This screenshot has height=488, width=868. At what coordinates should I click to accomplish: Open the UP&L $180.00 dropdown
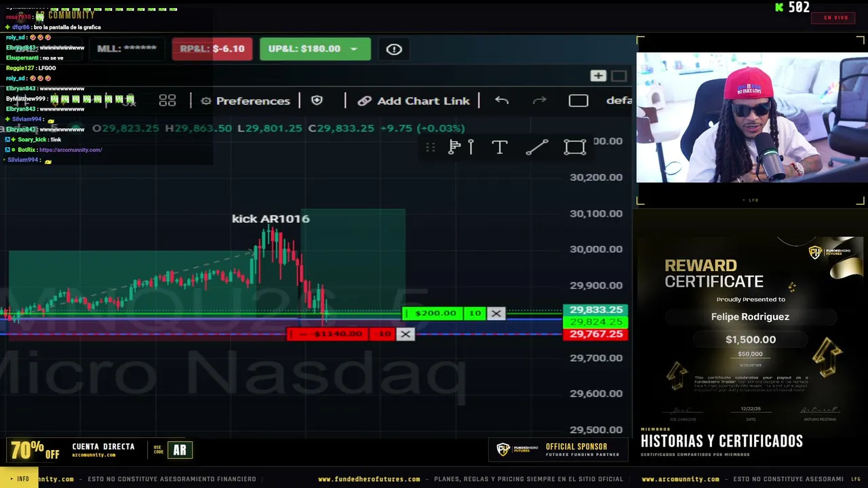coord(315,49)
